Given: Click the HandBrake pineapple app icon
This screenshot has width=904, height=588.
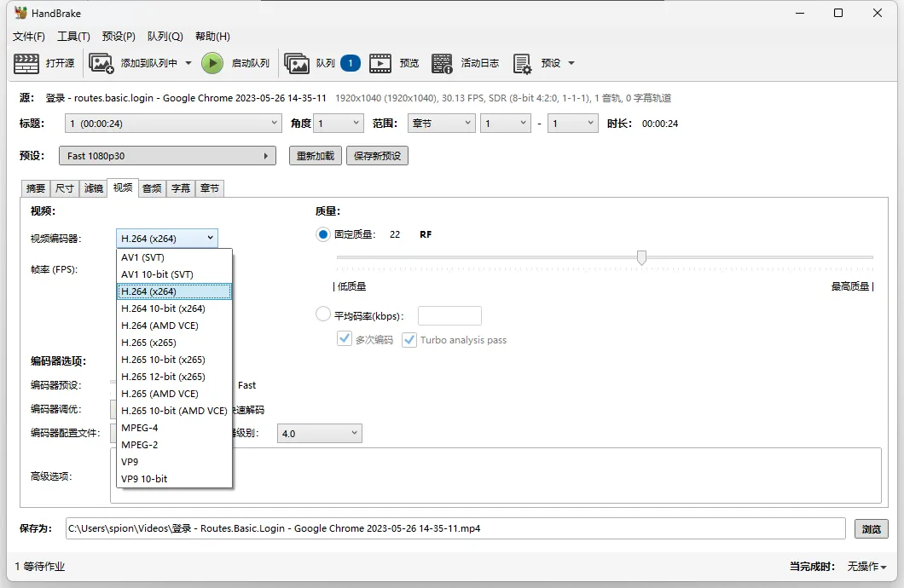Looking at the screenshot, I should pos(20,13).
